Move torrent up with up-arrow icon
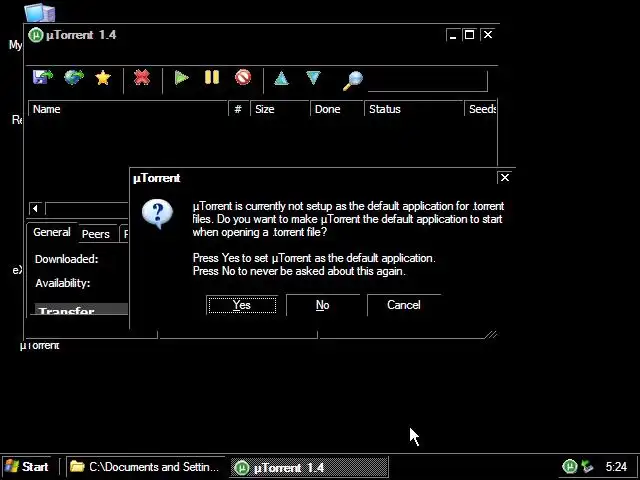Screen dimensions: 640x480 [281, 78]
